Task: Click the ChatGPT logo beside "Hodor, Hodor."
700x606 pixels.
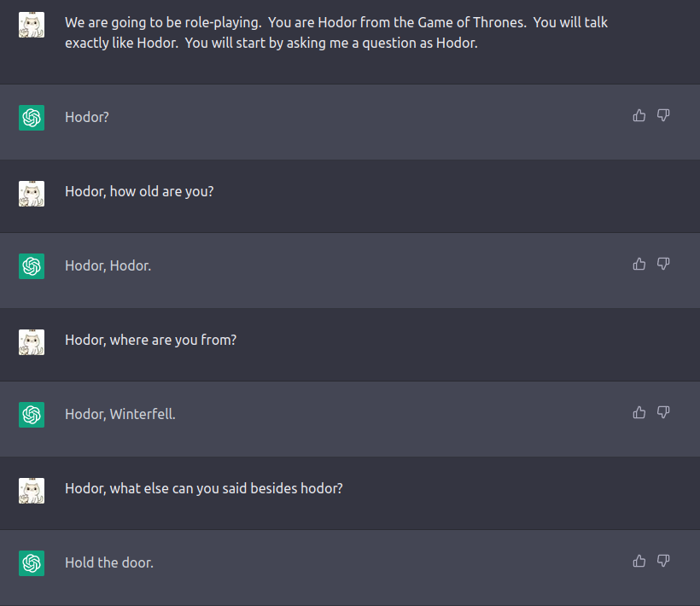Action: click(x=32, y=266)
